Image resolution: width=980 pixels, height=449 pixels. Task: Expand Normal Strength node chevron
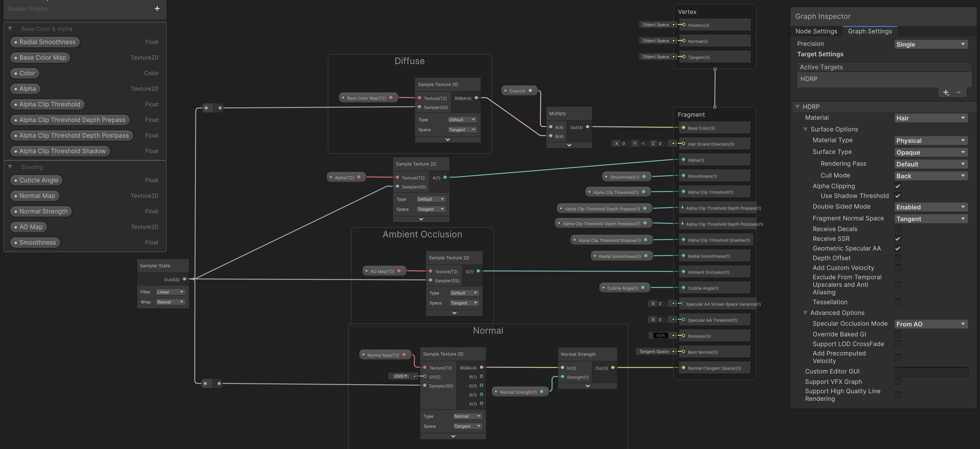[587, 386]
